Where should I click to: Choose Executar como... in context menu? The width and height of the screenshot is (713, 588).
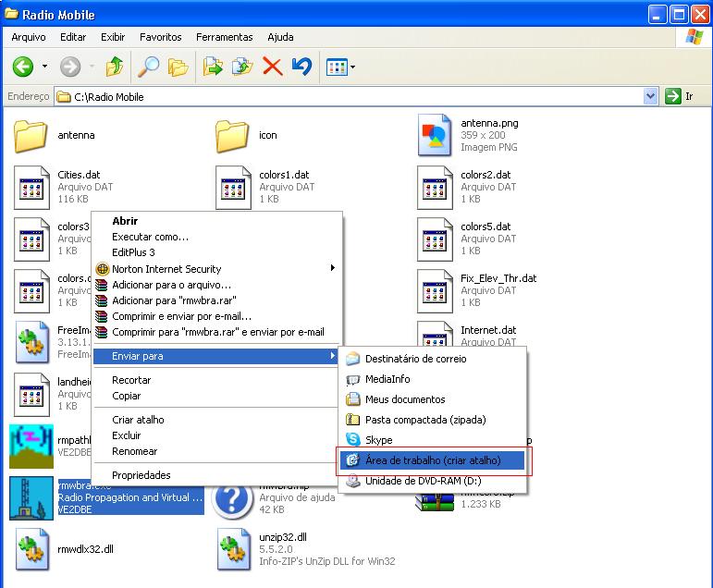point(215,237)
